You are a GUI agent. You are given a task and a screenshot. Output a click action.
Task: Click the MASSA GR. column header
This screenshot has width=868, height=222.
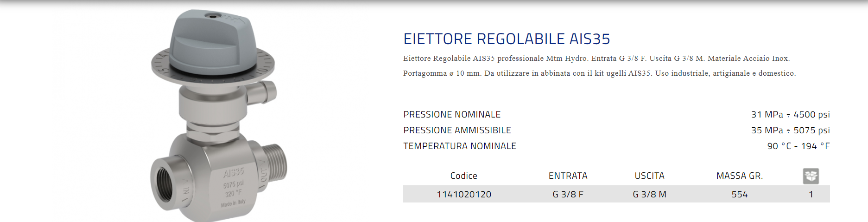(x=739, y=176)
